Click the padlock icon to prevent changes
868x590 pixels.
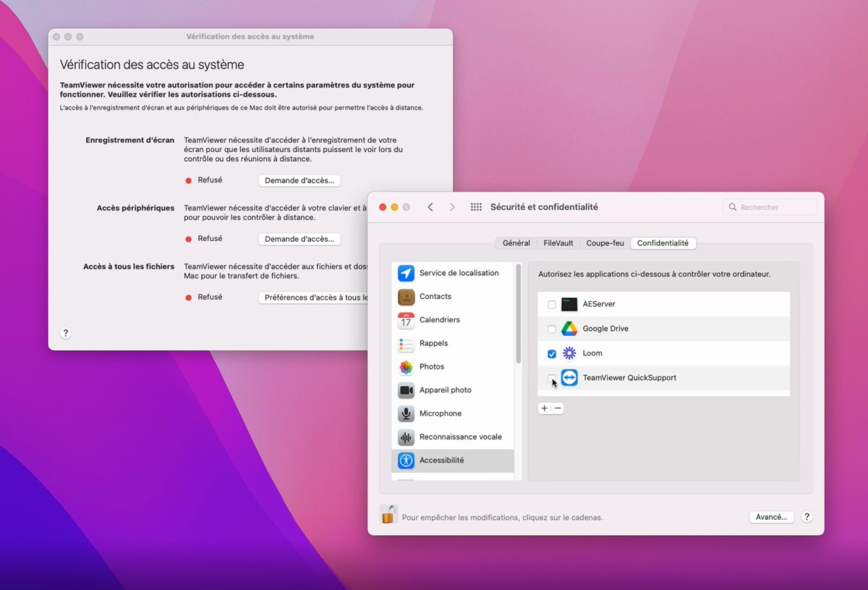coord(388,515)
